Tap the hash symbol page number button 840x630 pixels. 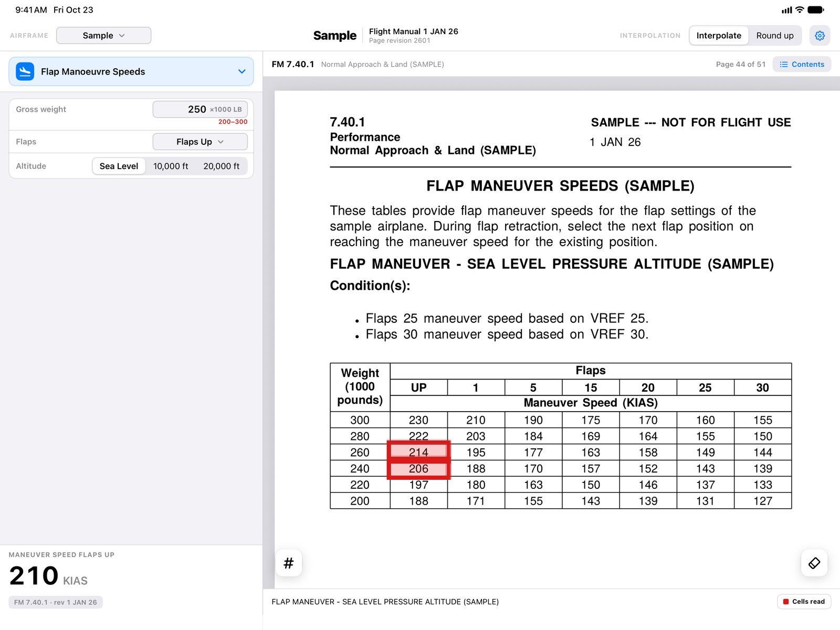point(289,563)
